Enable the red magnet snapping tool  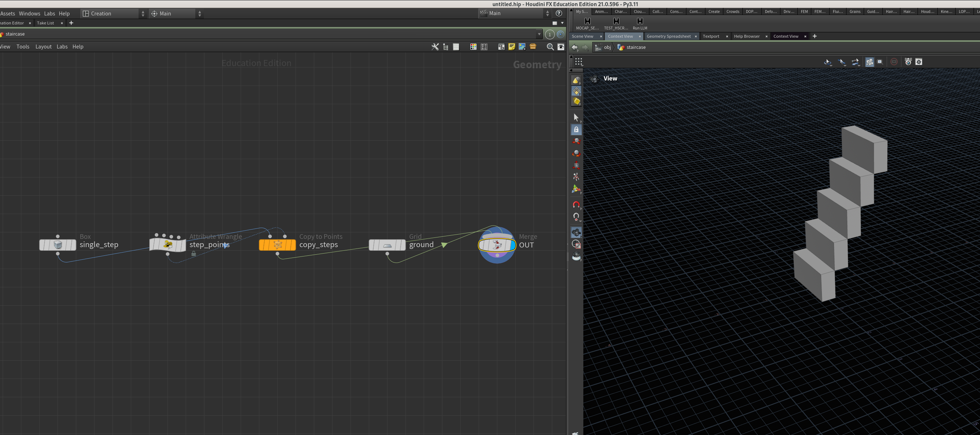point(576,205)
